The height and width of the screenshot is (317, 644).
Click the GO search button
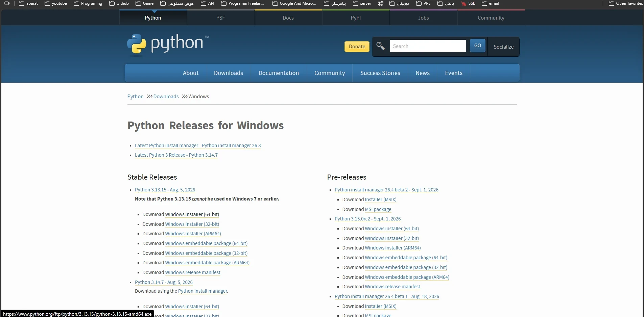click(477, 46)
